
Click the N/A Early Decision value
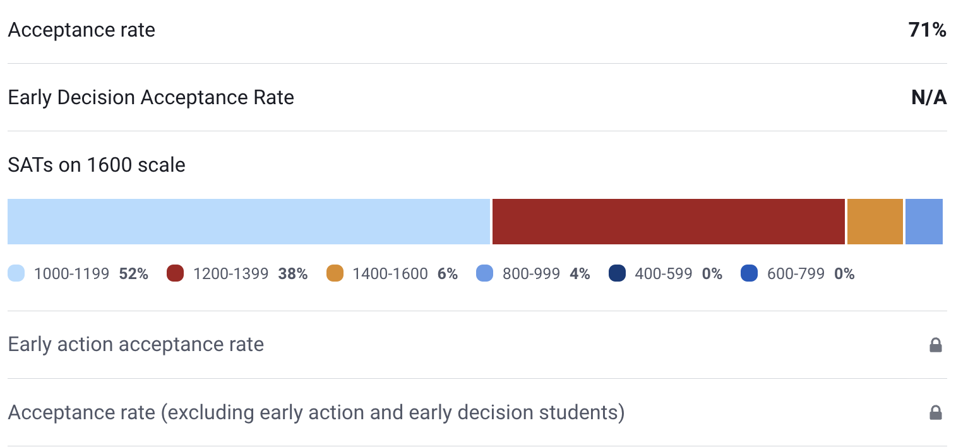coord(928,98)
